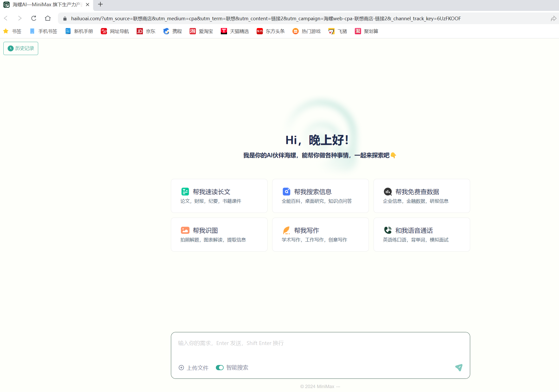The image size is (559, 392).
Task: Click the 和我语音通话 phone icon
Action: click(388, 230)
